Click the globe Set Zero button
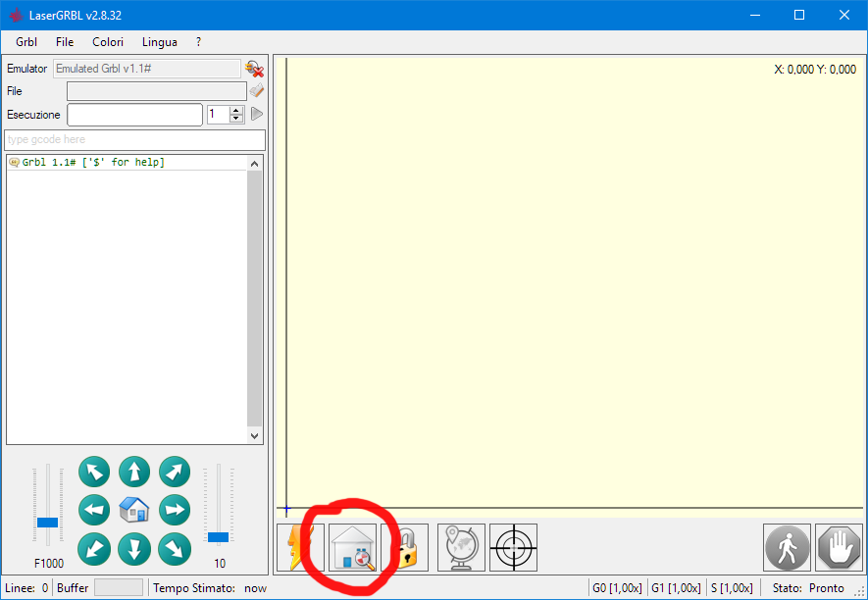The height and width of the screenshot is (600, 868). [461, 547]
